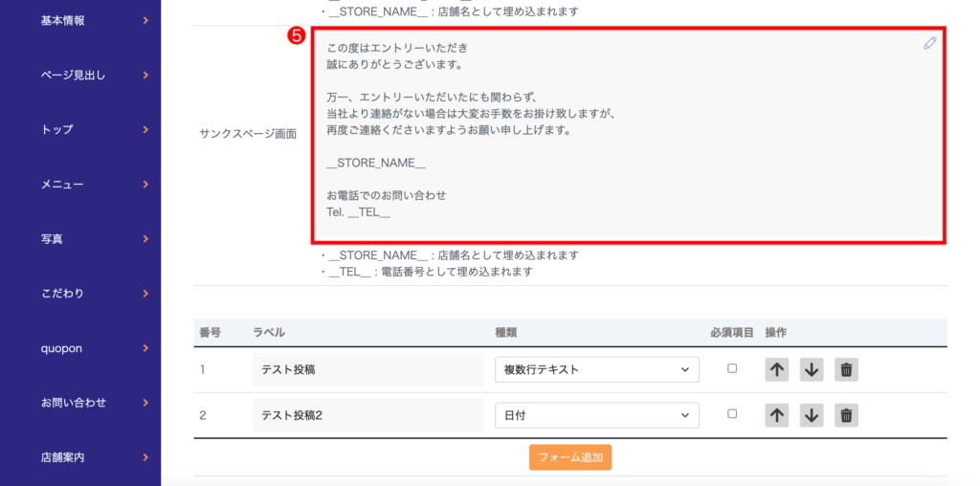Move row 1 down with arrow icon
Image resolution: width=980 pixels, height=486 pixels.
pos(812,369)
